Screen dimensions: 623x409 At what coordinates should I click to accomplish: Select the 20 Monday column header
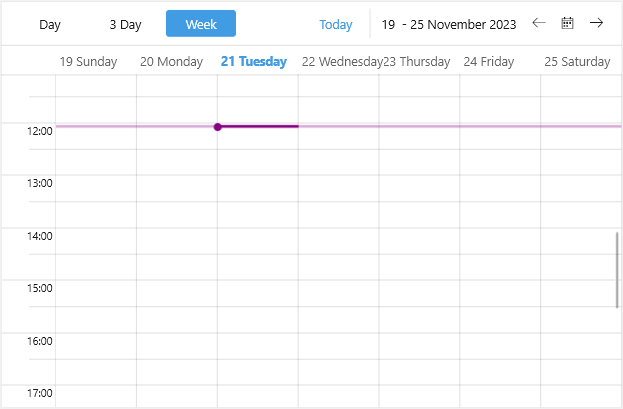tap(171, 61)
